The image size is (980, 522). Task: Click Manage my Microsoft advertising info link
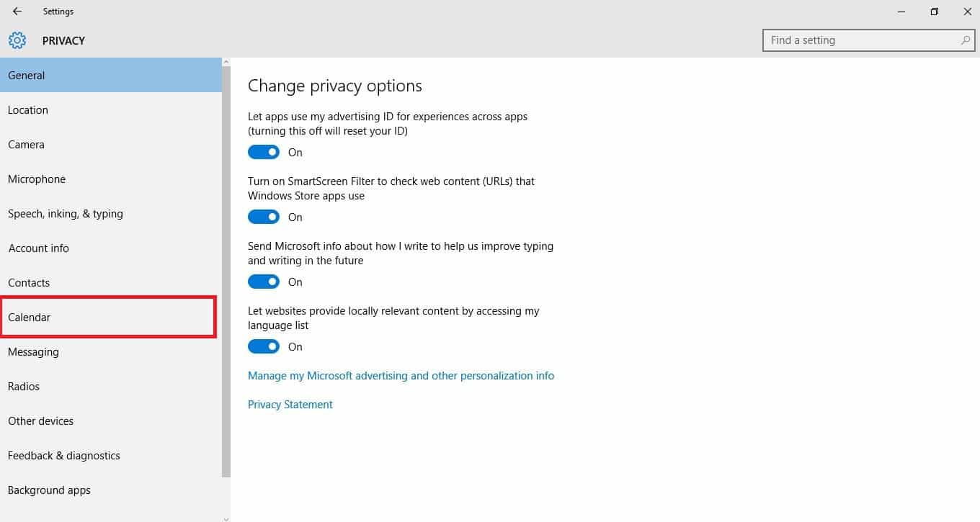401,375
